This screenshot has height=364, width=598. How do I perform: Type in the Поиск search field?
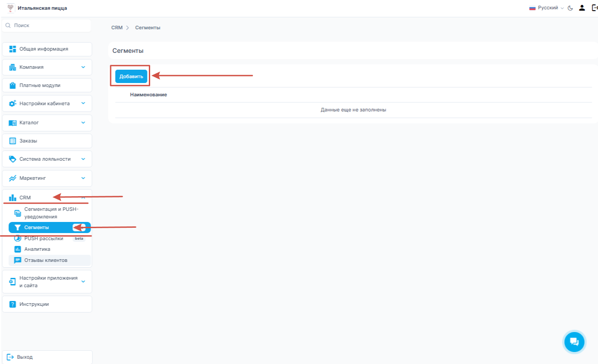point(49,26)
